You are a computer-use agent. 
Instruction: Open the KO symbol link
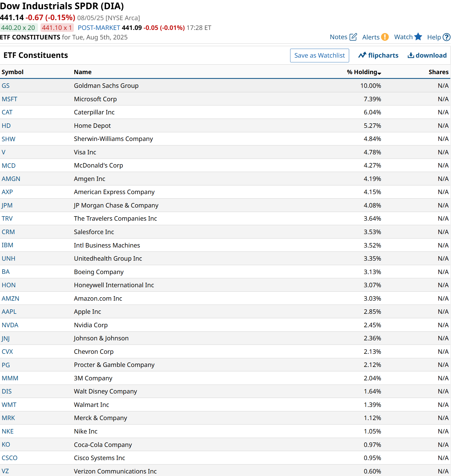pyautogui.click(x=6, y=445)
